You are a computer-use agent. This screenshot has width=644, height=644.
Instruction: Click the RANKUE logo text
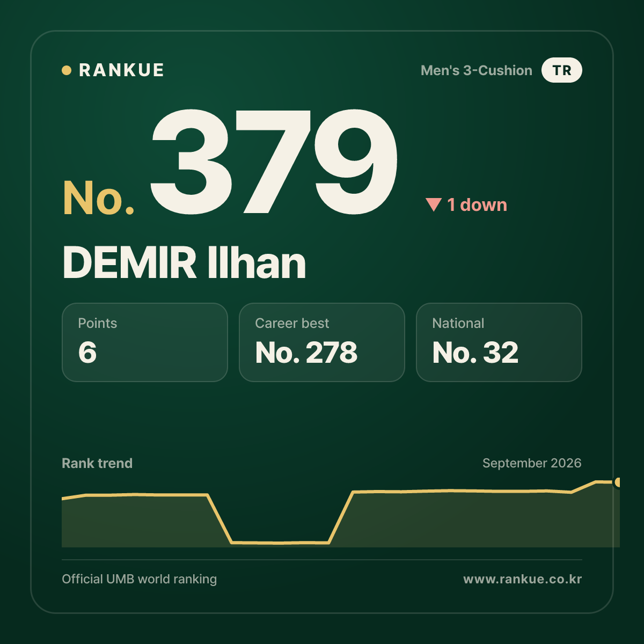click(121, 70)
